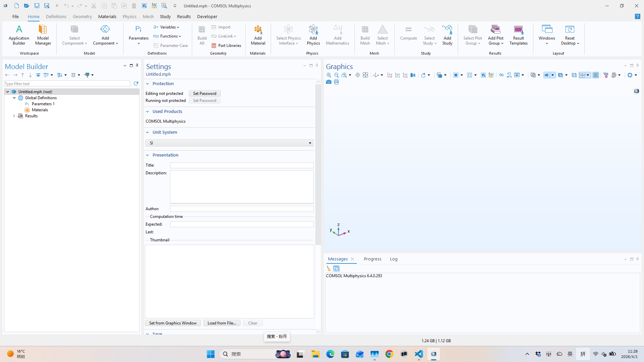
Task: Print the Graphics window contents
Action: coord(336,82)
